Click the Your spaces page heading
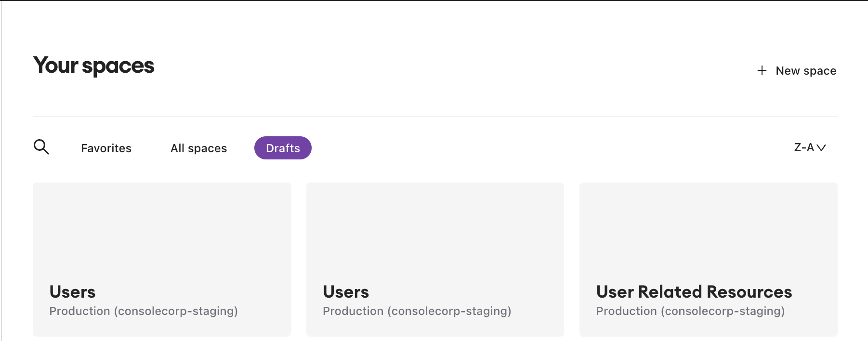This screenshot has height=341, width=868. pos(94,66)
